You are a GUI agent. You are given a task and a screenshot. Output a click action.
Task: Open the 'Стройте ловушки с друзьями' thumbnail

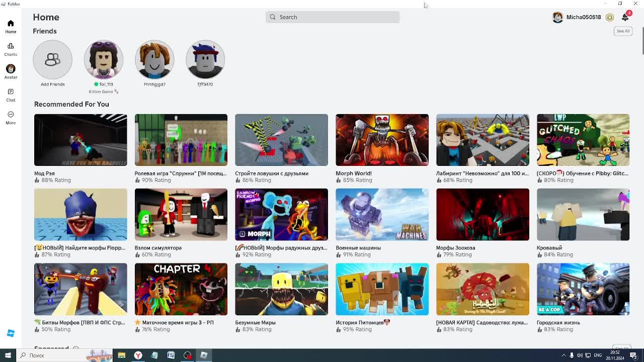tap(281, 140)
